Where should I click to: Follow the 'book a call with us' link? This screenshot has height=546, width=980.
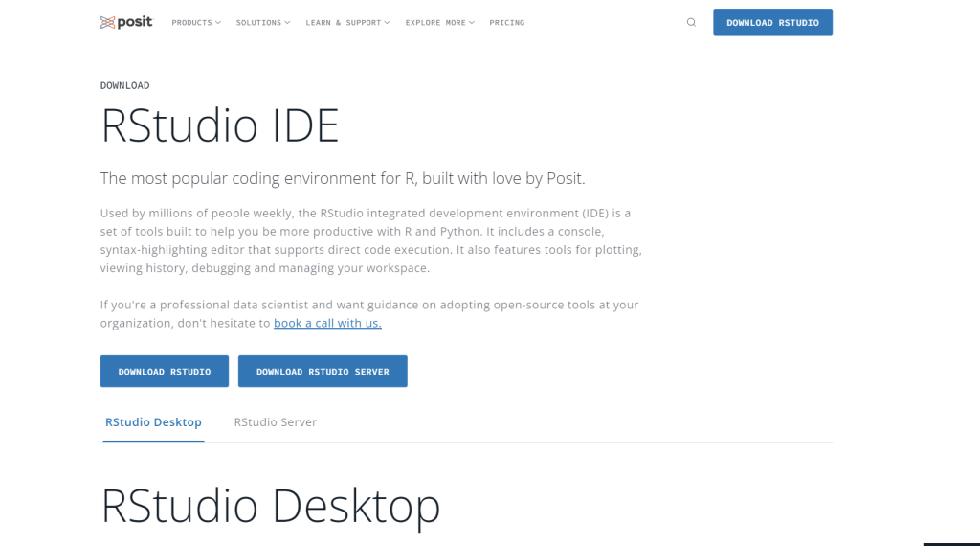click(327, 324)
